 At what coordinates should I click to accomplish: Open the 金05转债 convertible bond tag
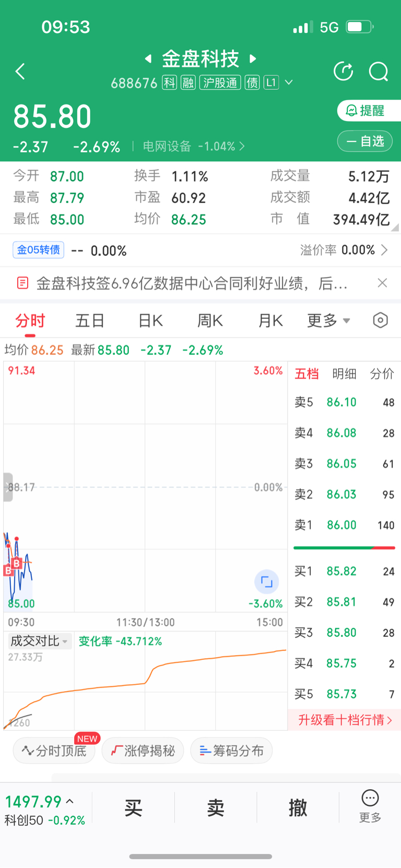[x=39, y=250]
